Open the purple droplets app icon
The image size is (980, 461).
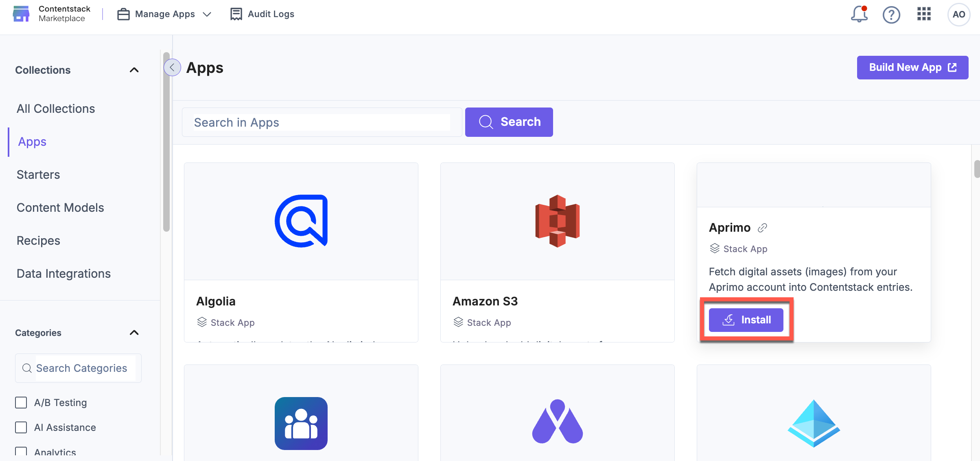(x=557, y=421)
